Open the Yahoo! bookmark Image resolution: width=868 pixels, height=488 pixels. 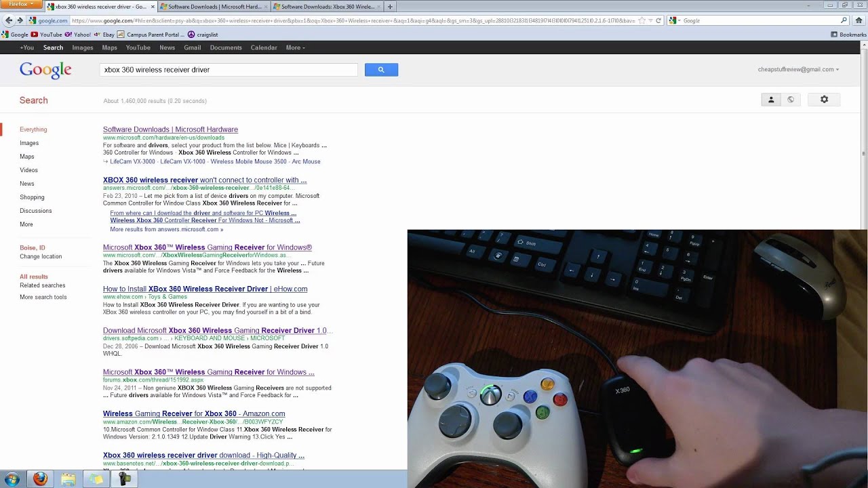pos(78,35)
